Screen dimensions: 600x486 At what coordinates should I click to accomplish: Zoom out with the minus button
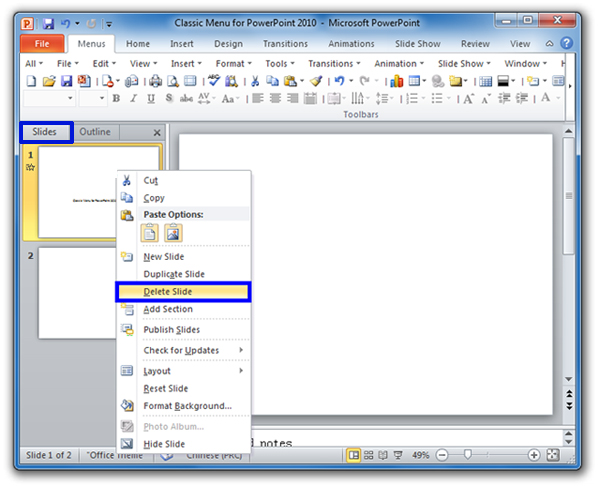coord(442,455)
